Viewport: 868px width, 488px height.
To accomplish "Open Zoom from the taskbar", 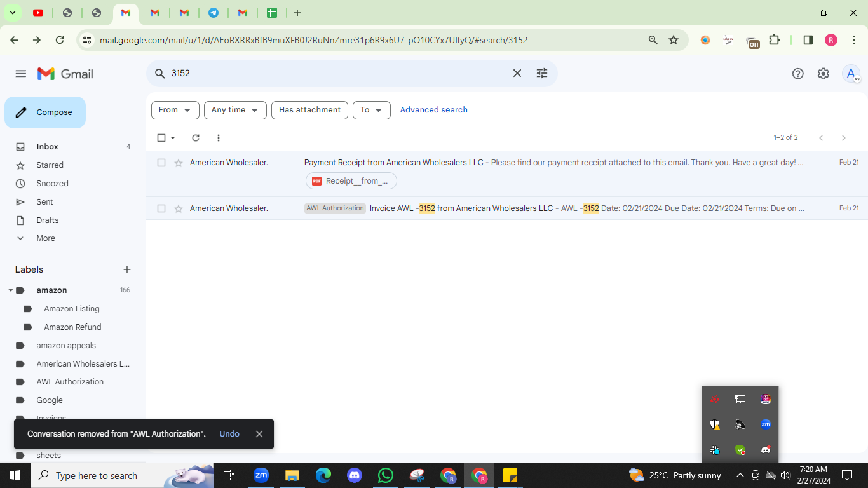I will (261, 475).
